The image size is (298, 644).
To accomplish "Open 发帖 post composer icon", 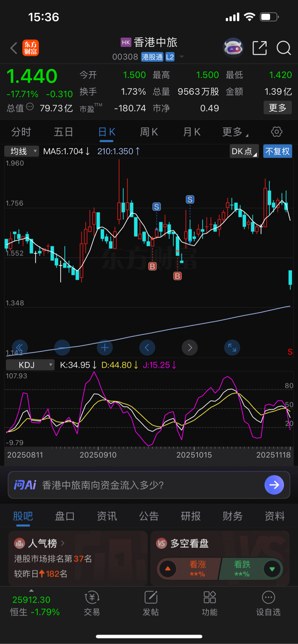I will click(x=151, y=597).
